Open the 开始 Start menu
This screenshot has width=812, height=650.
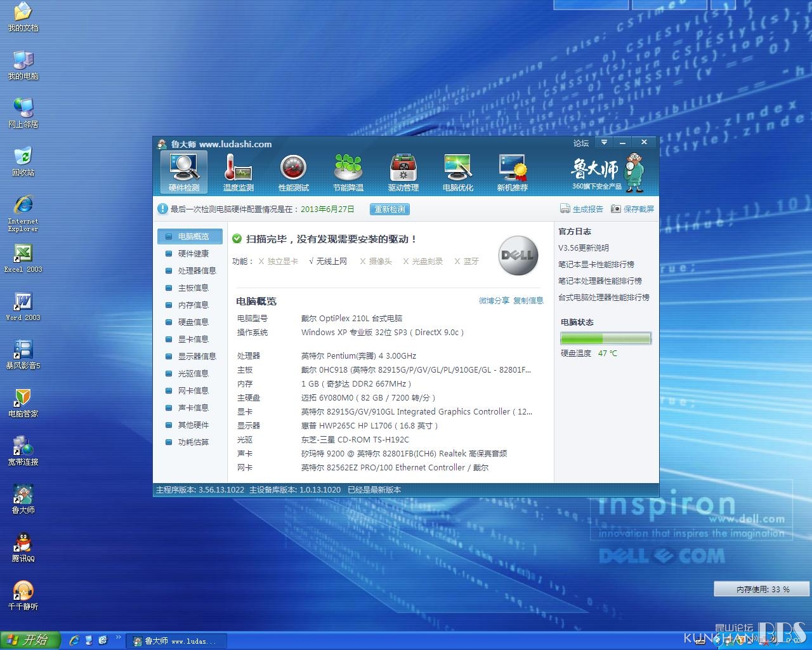tap(30, 640)
